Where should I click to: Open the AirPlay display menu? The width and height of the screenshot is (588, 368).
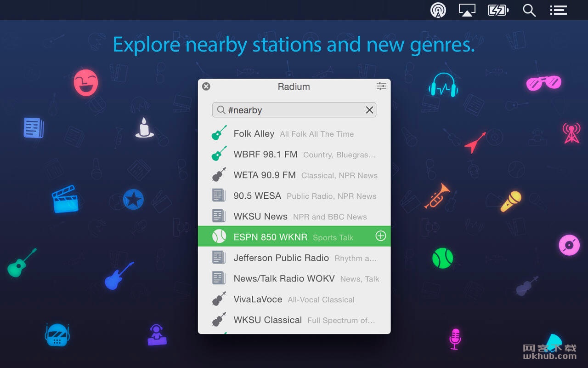pos(467,10)
